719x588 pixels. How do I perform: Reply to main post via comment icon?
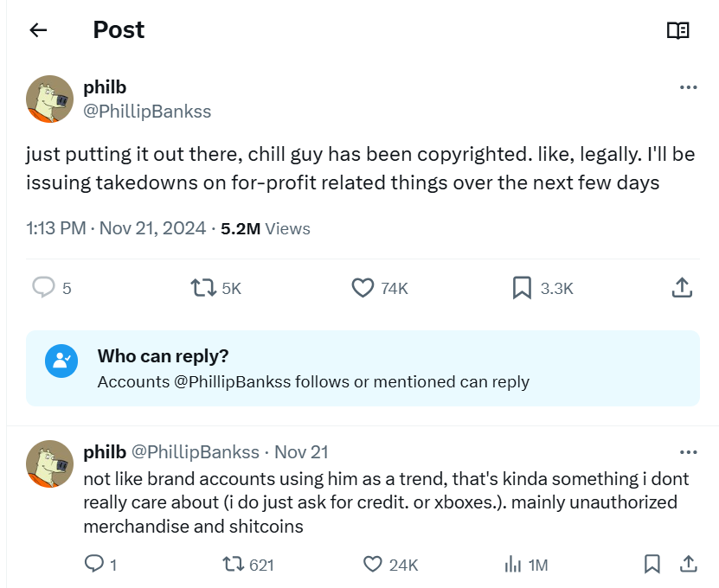tap(43, 287)
